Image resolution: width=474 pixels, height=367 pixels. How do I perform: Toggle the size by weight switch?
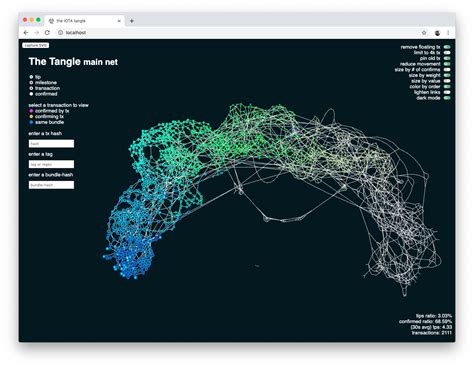(447, 75)
